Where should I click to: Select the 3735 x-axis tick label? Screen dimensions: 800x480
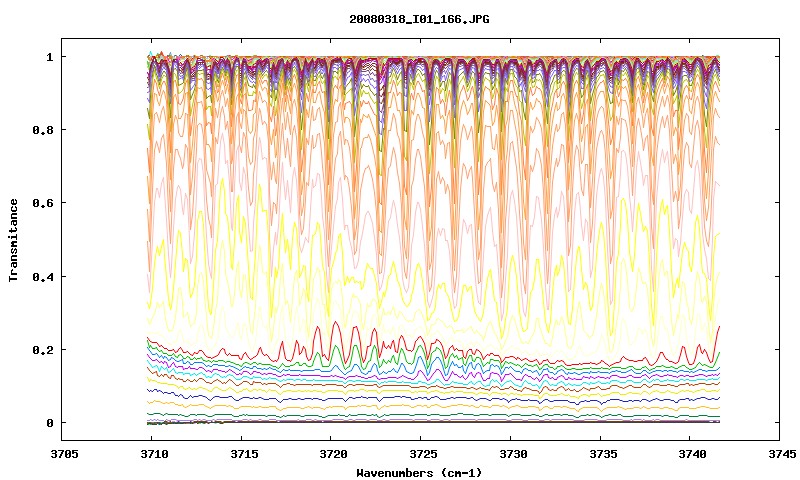[603, 454]
